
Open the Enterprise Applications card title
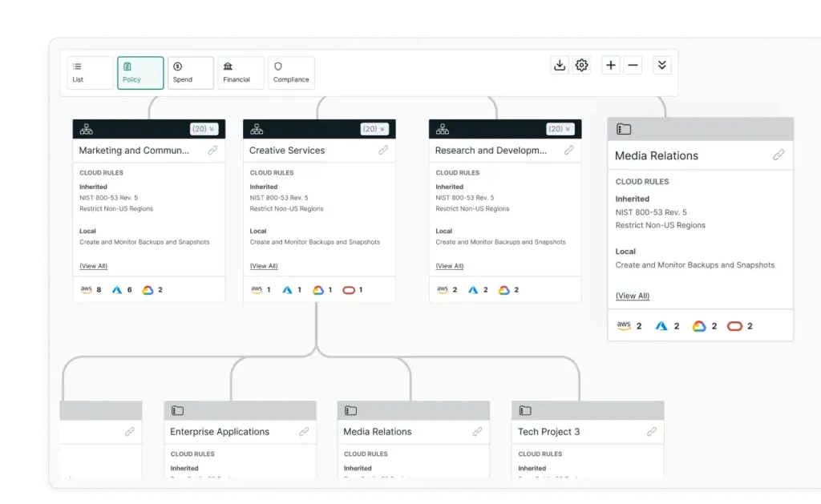220,432
